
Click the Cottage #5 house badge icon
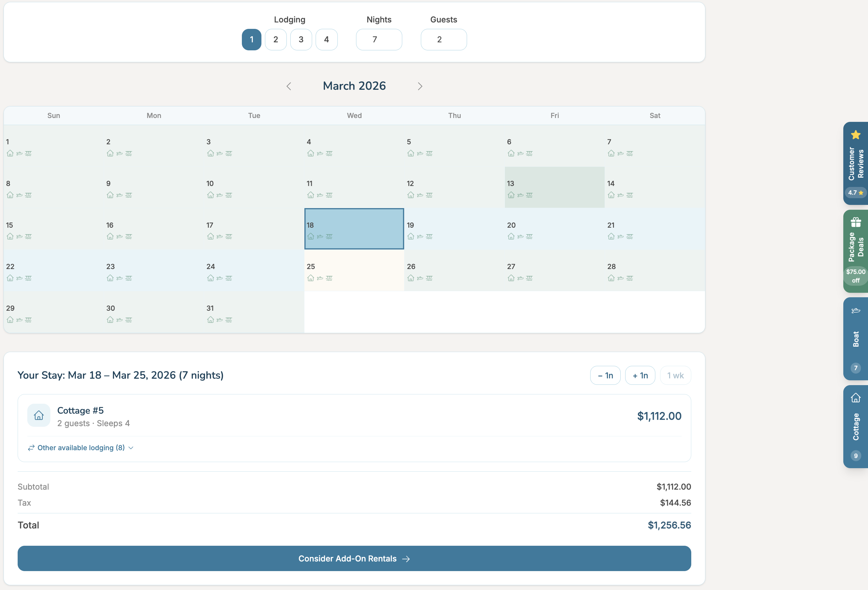[x=38, y=415]
